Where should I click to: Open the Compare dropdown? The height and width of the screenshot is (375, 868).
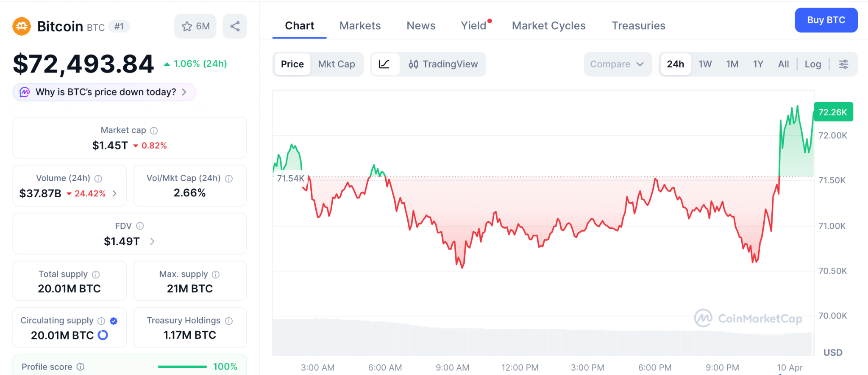pos(617,64)
